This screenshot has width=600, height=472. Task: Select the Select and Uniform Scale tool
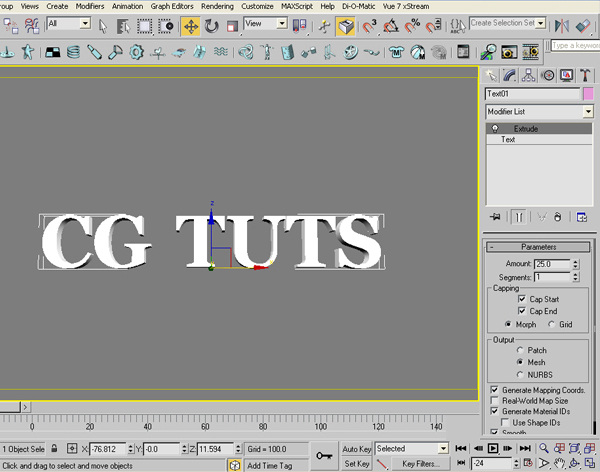tap(232, 25)
